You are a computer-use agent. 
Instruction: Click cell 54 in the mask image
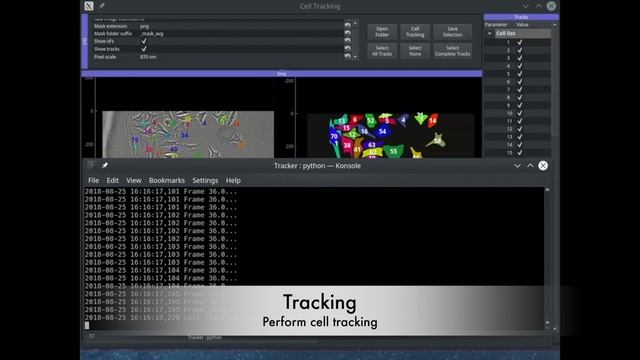click(382, 131)
